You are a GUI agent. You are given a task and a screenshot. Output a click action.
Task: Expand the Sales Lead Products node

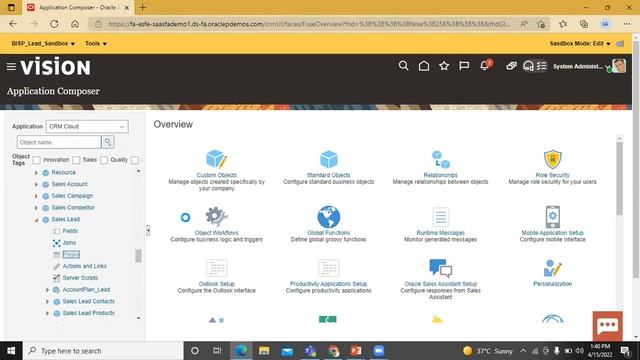pyautogui.click(x=47, y=313)
